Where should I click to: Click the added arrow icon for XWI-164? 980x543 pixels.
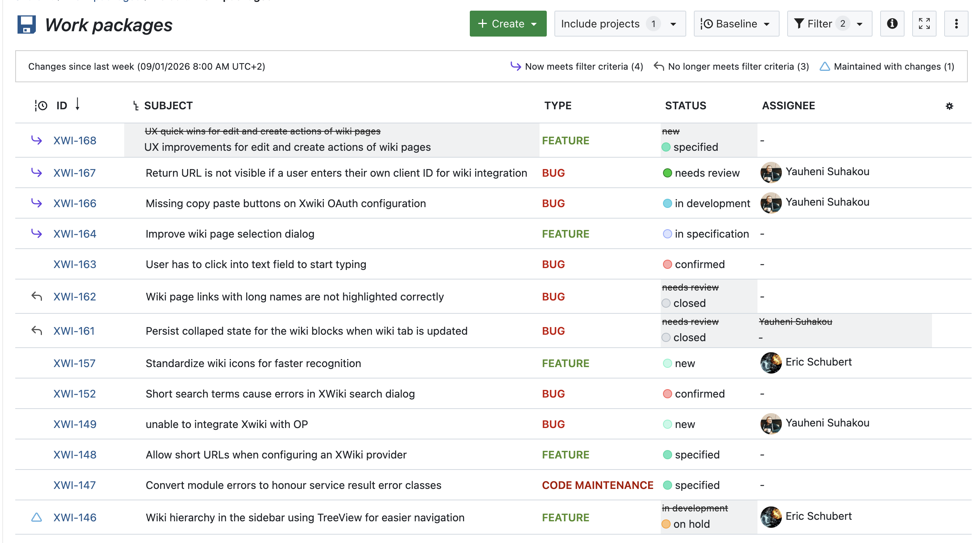click(37, 233)
